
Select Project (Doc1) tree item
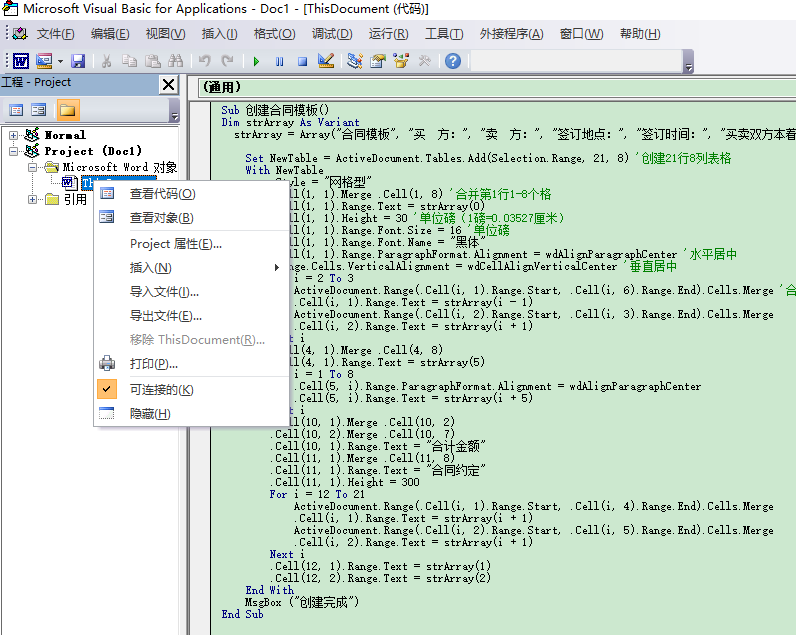click(x=93, y=151)
